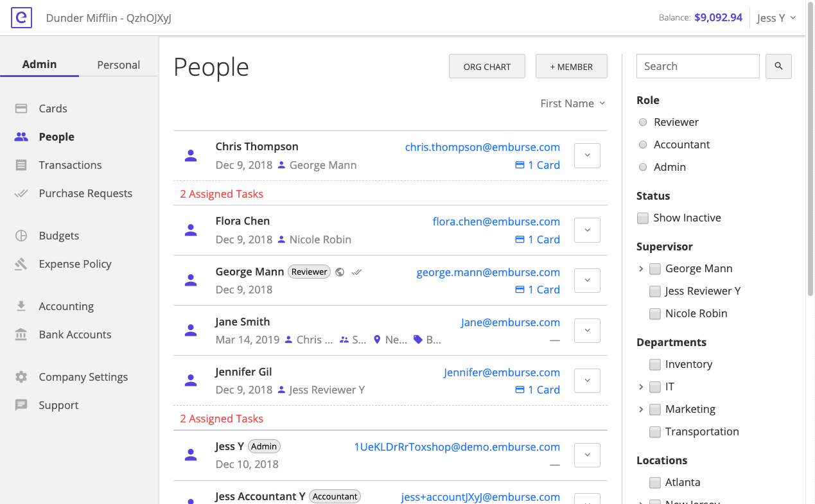This screenshot has width=815, height=504.
Task: Click supervisor icon before Nicole Robin in Flora's row
Action: click(281, 239)
